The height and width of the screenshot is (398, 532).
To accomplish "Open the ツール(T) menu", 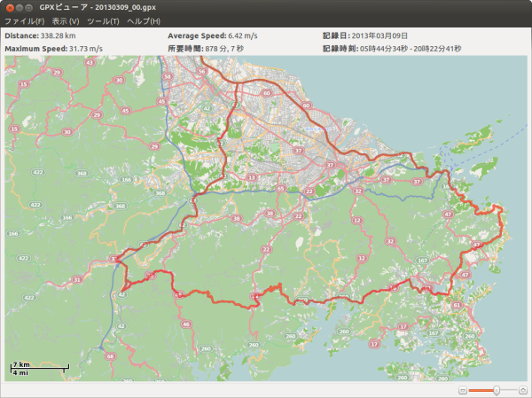I will click(103, 20).
